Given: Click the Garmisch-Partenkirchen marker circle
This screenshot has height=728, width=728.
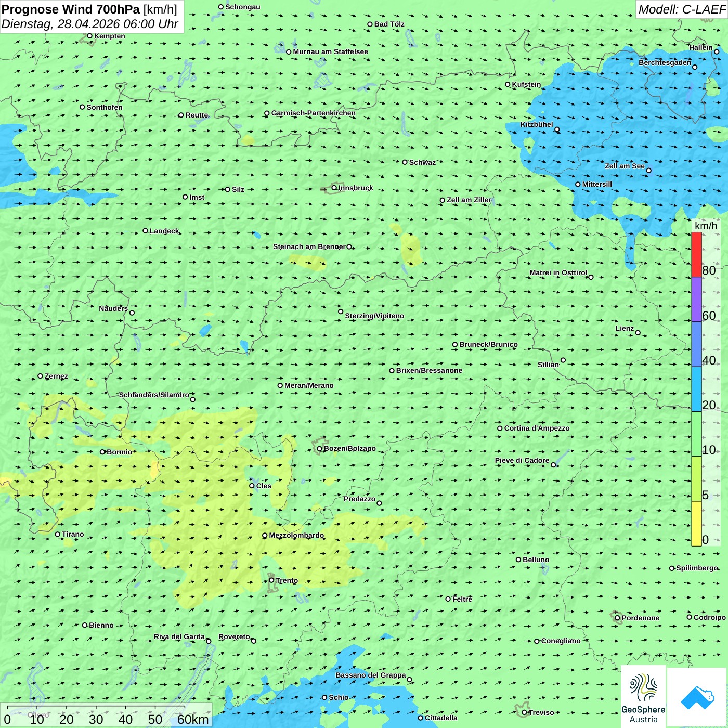Looking at the screenshot, I should click(267, 113).
